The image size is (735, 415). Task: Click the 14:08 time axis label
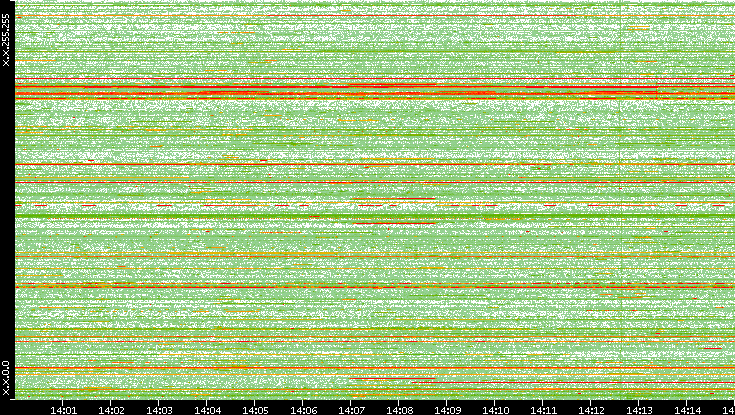point(399,410)
